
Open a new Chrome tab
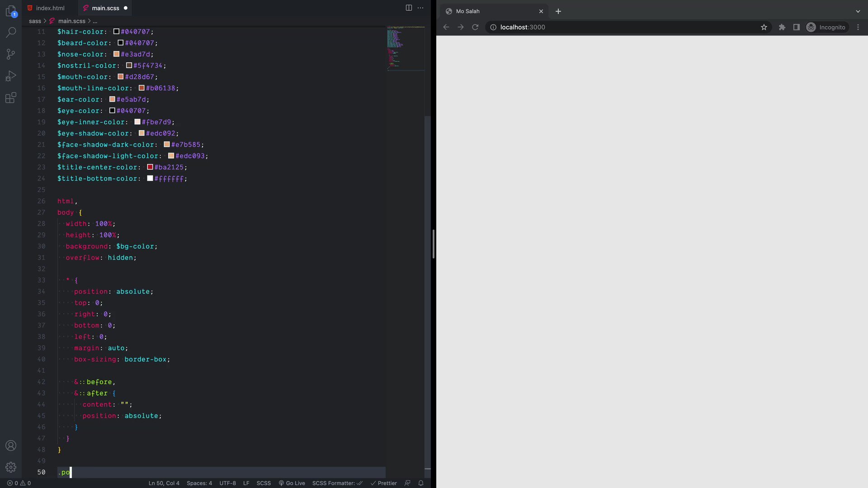(x=558, y=11)
